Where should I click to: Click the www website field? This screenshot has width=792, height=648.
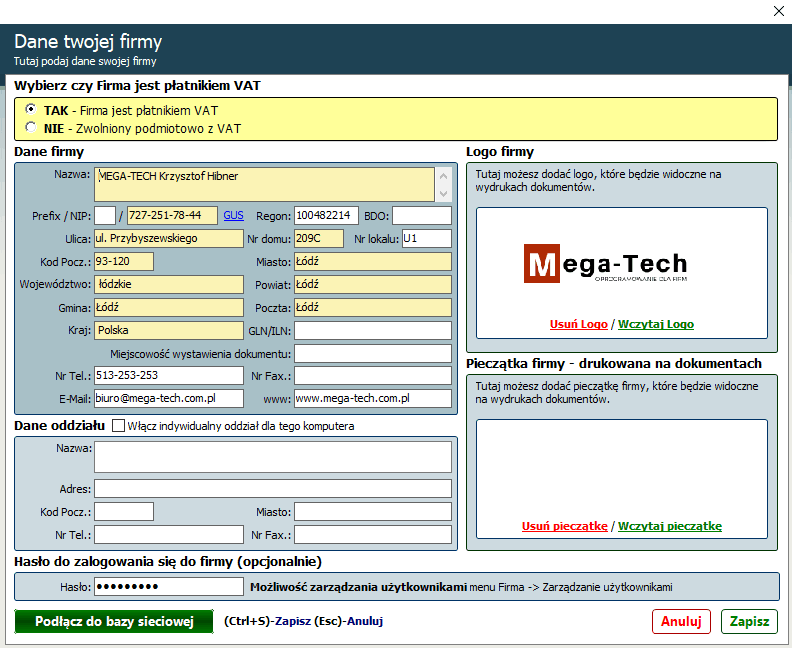[373, 398]
